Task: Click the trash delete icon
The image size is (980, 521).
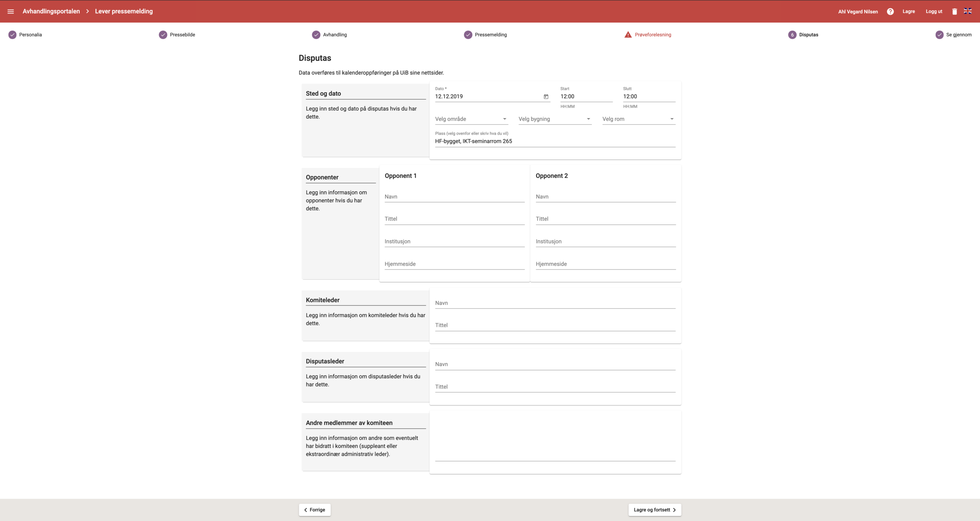Action: click(955, 11)
